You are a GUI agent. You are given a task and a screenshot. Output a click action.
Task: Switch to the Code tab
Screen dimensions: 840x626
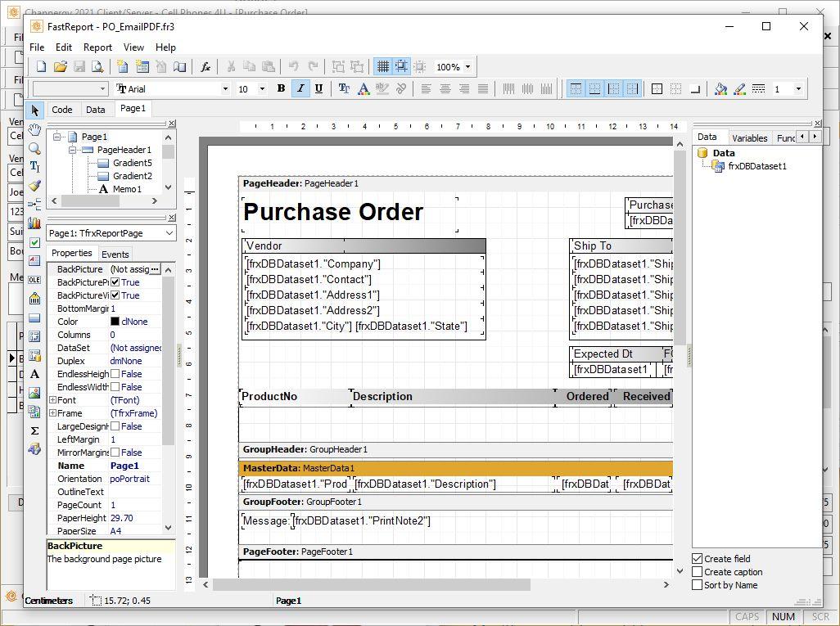[61, 109]
